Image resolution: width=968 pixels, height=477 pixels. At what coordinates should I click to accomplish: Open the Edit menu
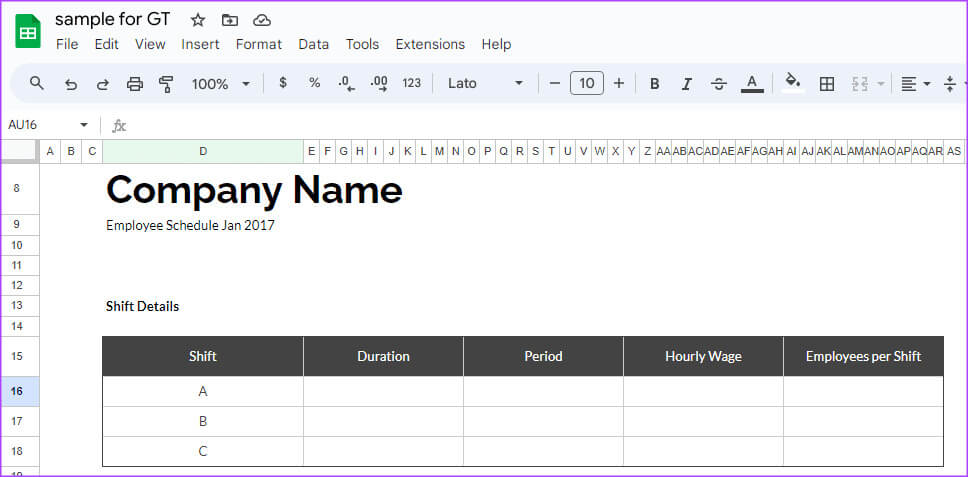pyautogui.click(x=107, y=44)
